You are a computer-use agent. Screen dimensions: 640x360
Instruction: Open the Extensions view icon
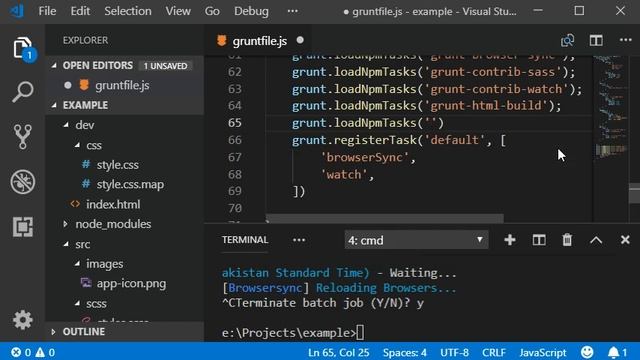(x=23, y=227)
